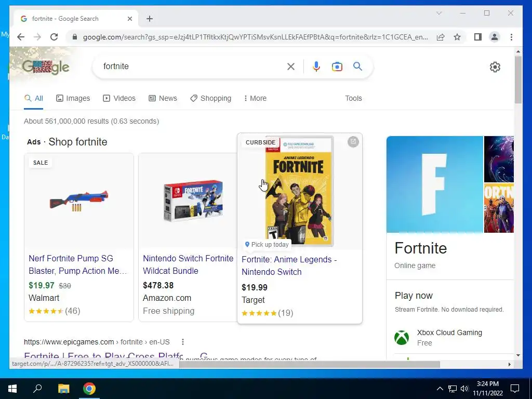The width and height of the screenshot is (532, 399).
Task: Open search Tools options
Action: [353, 98]
